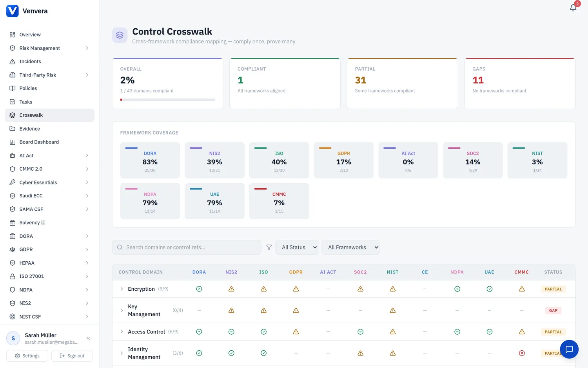
Task: Open the chat support bubble
Action: (x=569, y=349)
